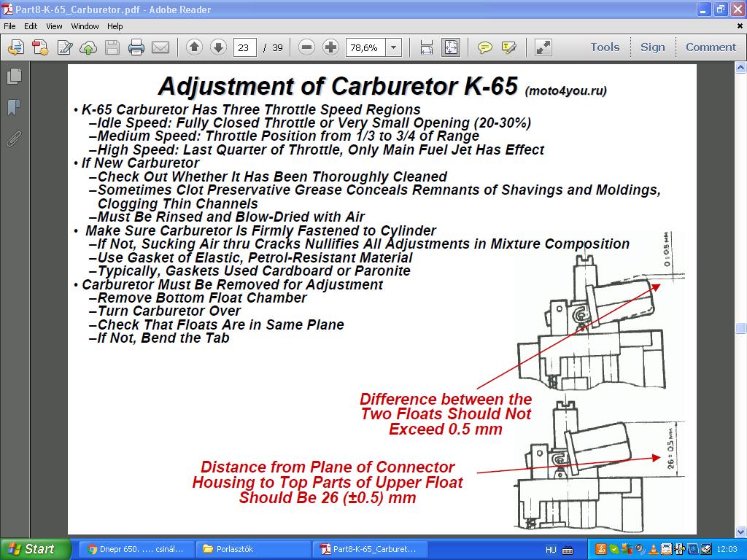This screenshot has height=560, width=747.
Task: Zoom out using the minus button
Action: (307, 47)
